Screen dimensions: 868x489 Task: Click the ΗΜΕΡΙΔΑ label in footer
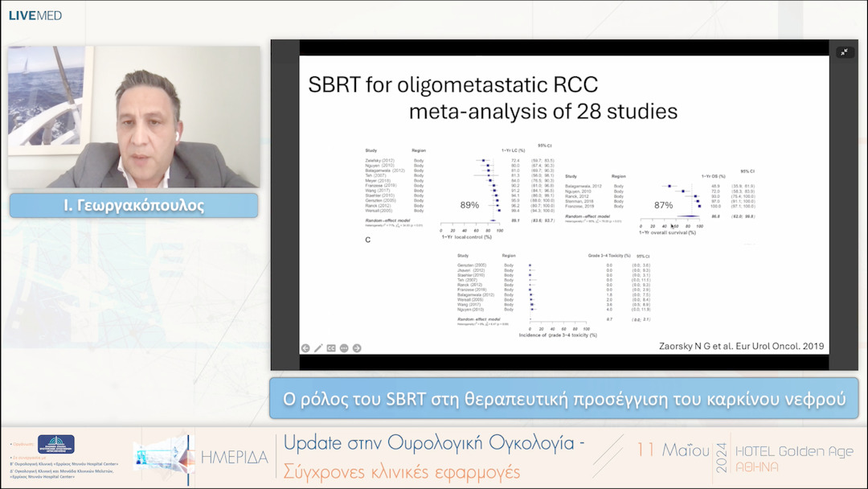[234, 457]
